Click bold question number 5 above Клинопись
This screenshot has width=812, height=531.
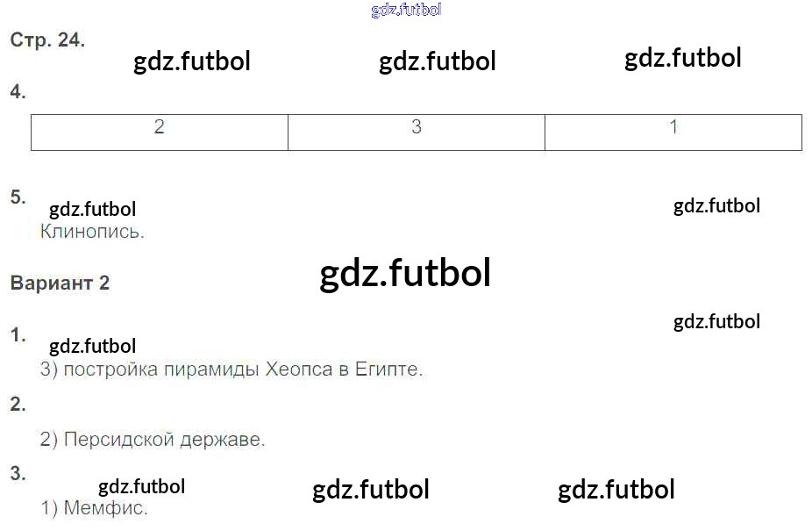(x=18, y=197)
